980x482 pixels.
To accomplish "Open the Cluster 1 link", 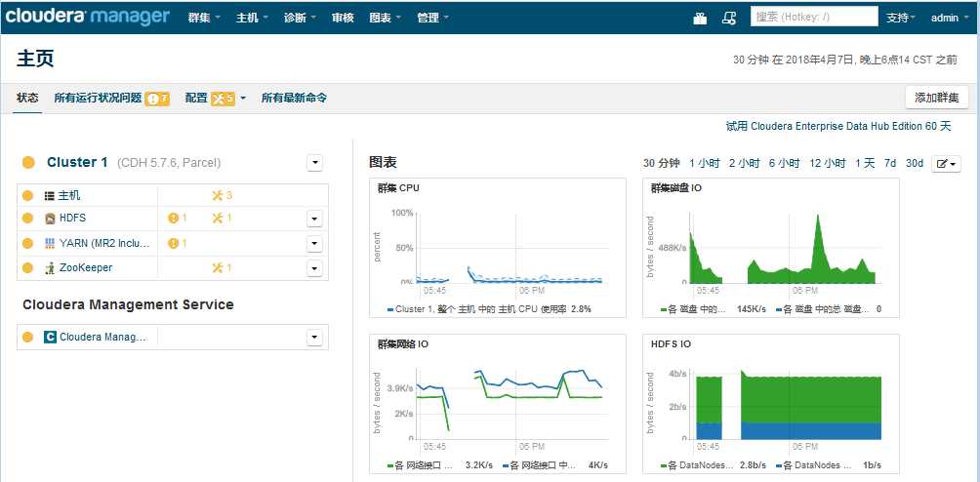I will click(x=77, y=162).
